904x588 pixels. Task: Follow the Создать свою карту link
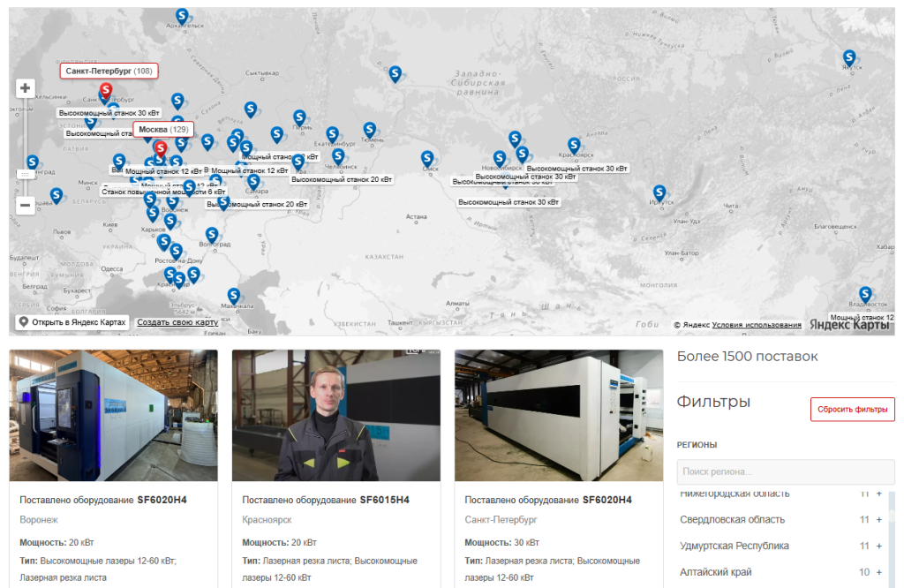177,322
